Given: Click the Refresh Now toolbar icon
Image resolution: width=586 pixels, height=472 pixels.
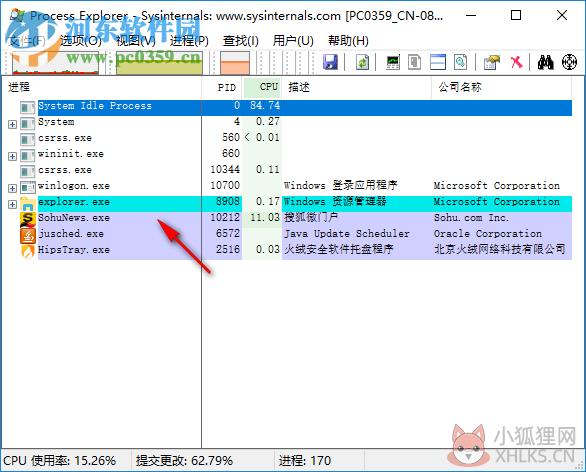Looking at the screenshot, I should (362, 62).
